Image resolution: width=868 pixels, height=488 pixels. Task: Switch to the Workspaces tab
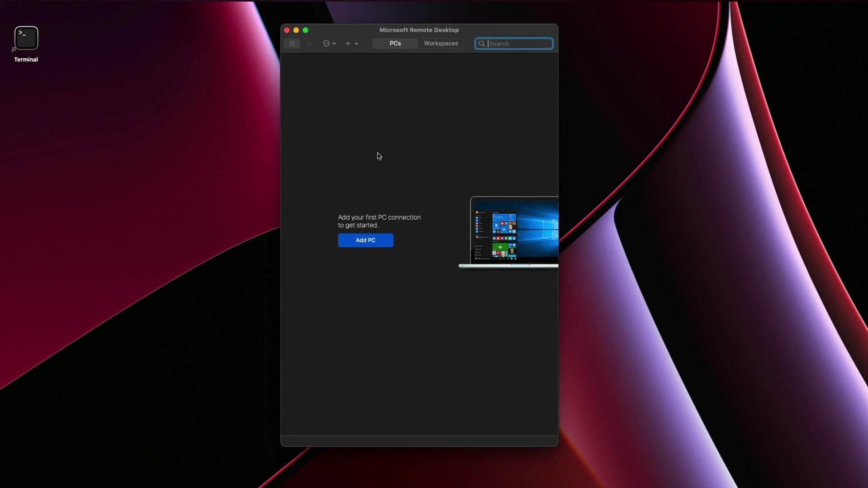441,43
